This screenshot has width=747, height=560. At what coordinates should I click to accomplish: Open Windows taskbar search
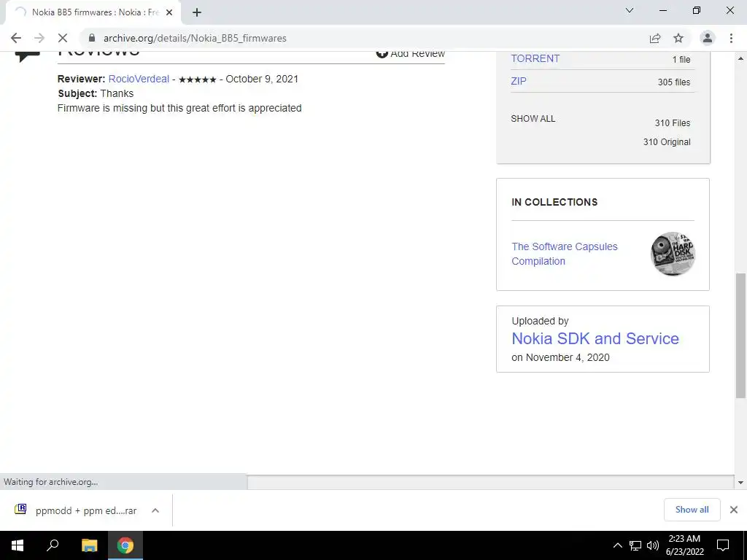pyautogui.click(x=53, y=545)
